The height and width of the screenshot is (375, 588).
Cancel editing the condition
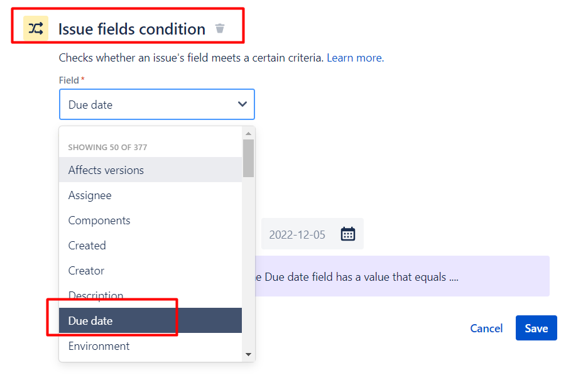(486, 328)
